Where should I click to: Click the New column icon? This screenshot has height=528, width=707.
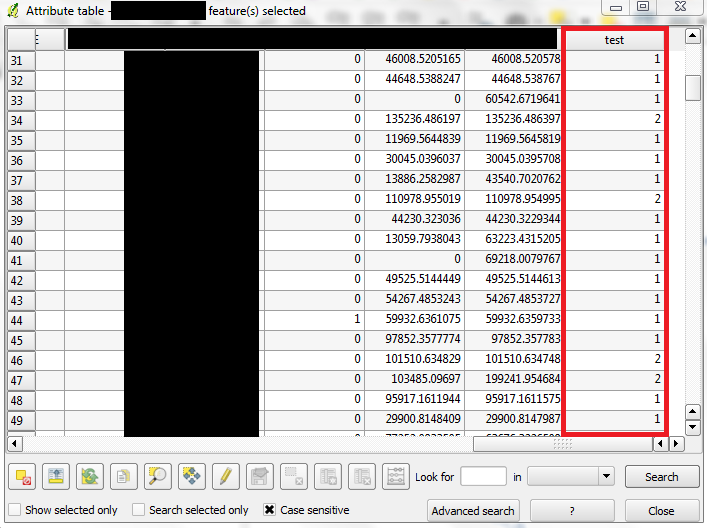click(x=328, y=477)
